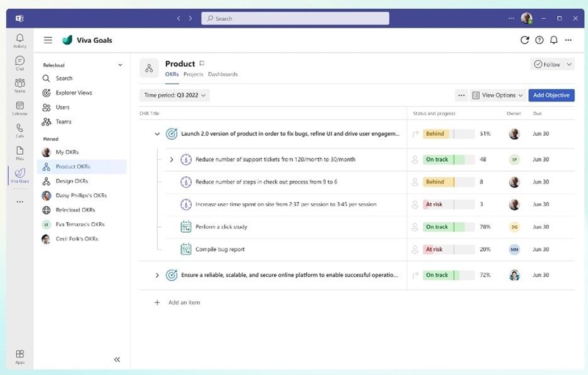This screenshot has width=588, height=375.
Task: Switch to the Projects tab
Action: click(x=193, y=74)
